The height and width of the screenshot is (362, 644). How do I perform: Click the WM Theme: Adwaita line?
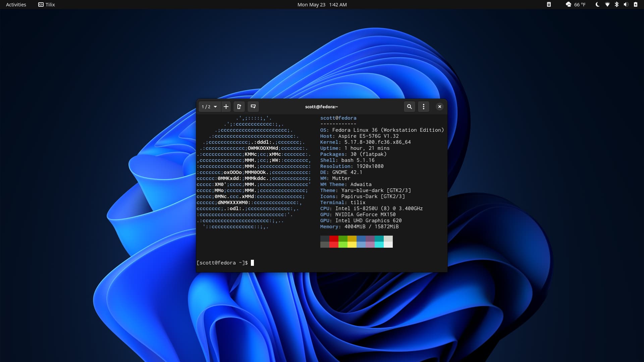tap(346, 184)
